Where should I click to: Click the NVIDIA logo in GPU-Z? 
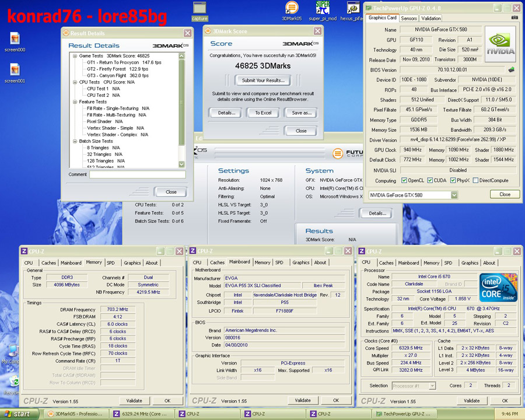[501, 44]
